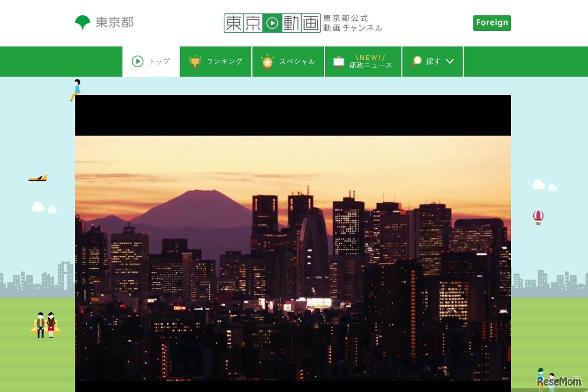Click the star icon next to スペシャル
Screen dimensions: 588x392
point(268,60)
